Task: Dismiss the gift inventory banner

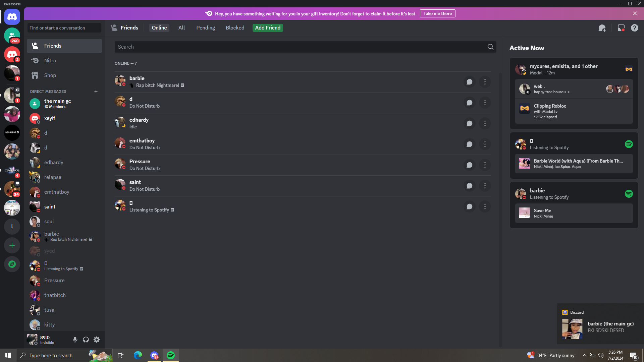Action: (x=635, y=14)
